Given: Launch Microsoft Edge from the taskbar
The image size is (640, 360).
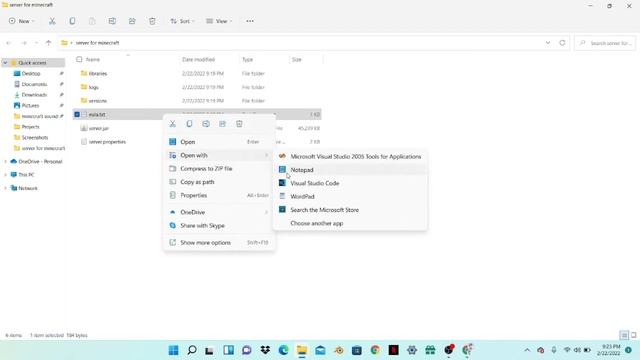Looking at the screenshot, I should point(284,350).
